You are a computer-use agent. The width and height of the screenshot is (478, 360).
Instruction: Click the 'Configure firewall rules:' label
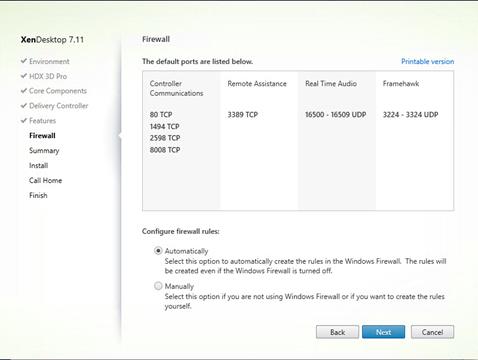click(x=181, y=231)
